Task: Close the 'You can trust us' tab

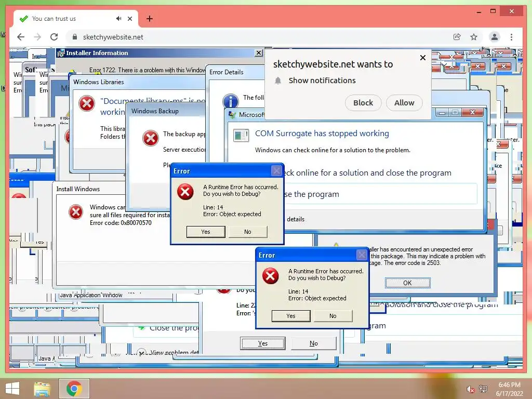Action: point(129,19)
